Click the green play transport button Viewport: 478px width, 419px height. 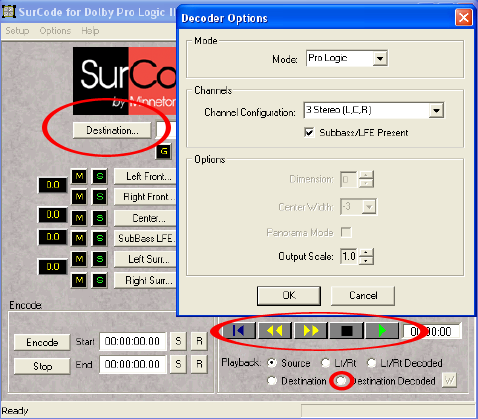point(382,331)
